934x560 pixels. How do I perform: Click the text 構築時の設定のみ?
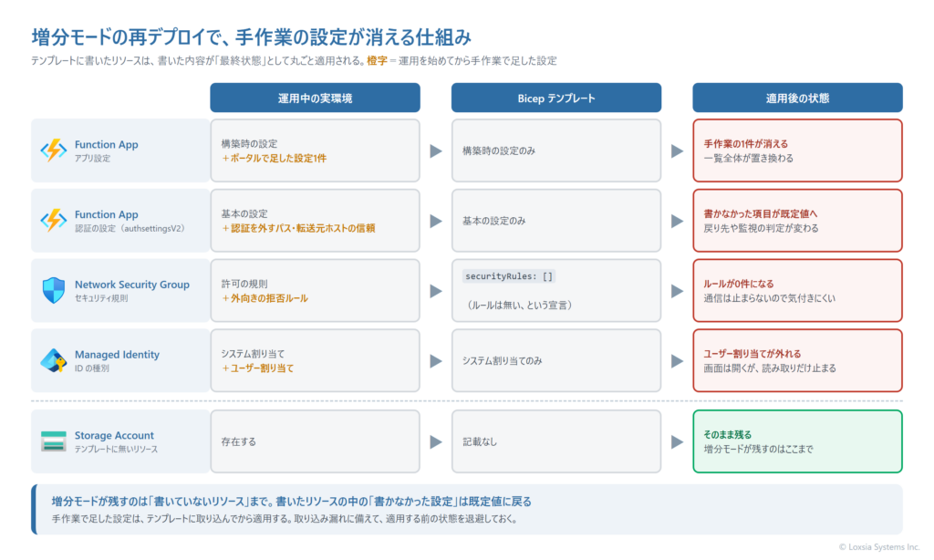pos(499,150)
